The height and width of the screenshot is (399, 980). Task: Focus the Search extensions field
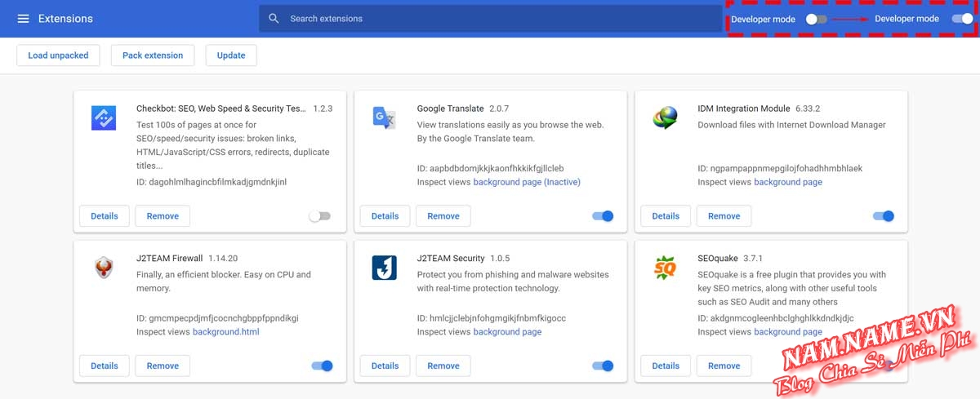point(491,19)
